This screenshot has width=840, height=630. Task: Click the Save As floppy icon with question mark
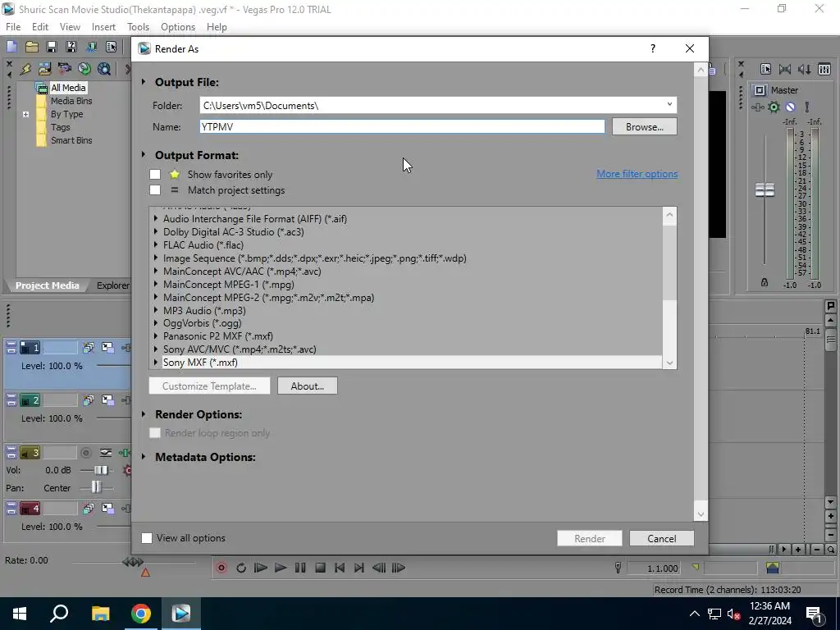click(x=71, y=47)
